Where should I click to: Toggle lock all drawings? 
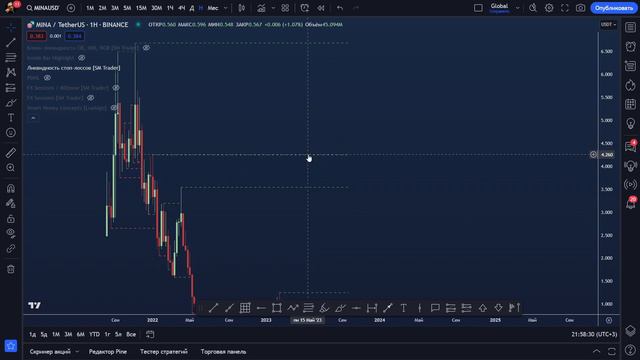11,218
